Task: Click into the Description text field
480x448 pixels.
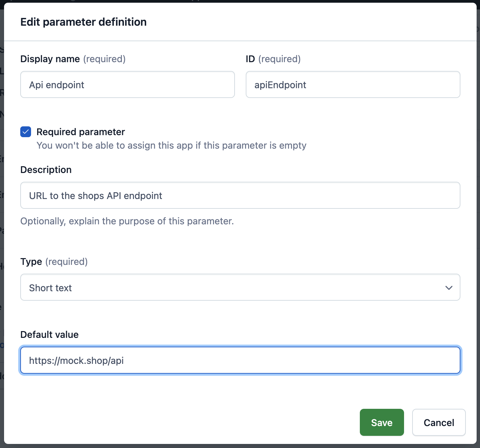Action: click(240, 196)
